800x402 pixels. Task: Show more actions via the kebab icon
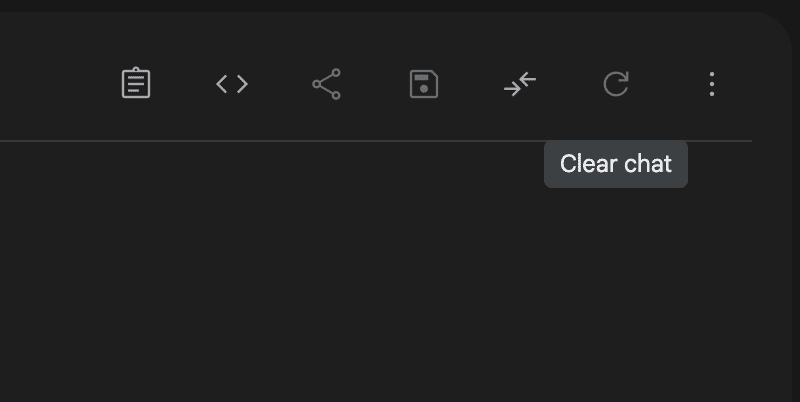coord(711,84)
